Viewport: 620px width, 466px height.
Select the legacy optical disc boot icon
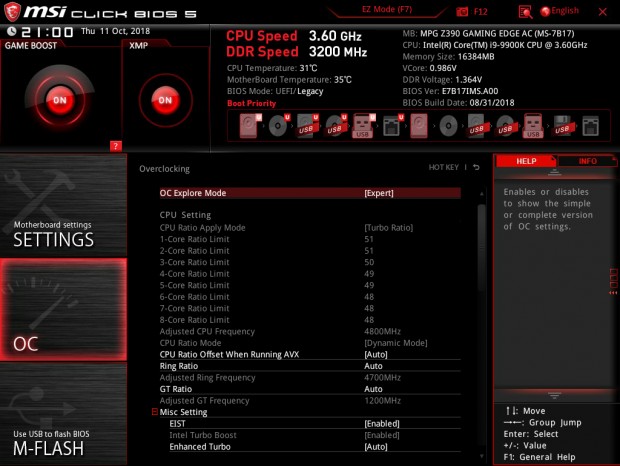pyautogui.click(x=448, y=126)
